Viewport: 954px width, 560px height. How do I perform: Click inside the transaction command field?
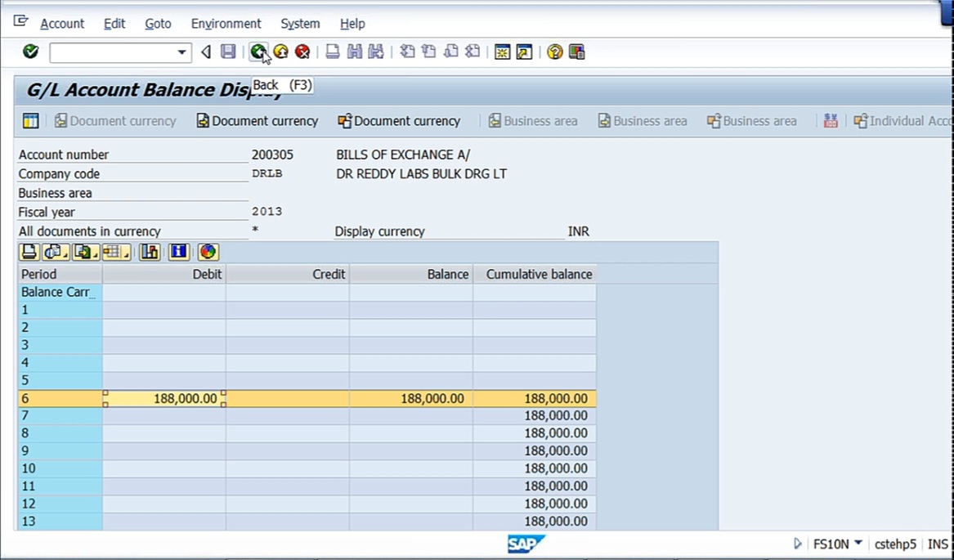[x=113, y=52]
